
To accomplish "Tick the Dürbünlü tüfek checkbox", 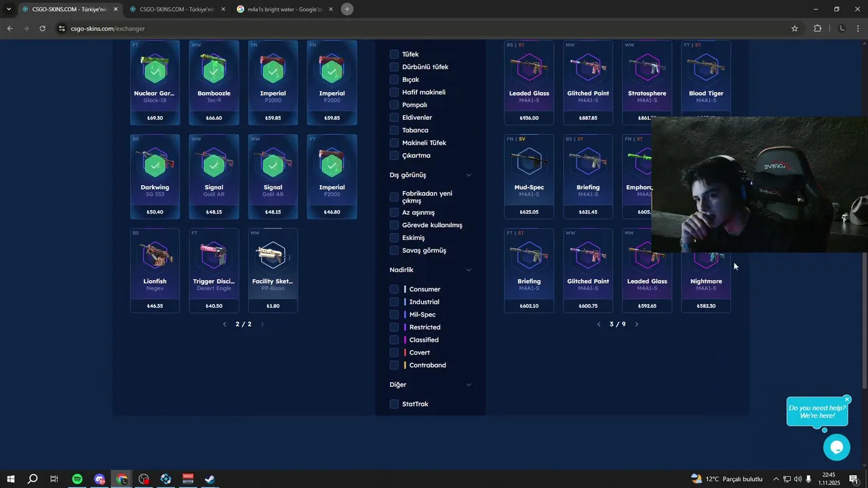I will pyautogui.click(x=394, y=67).
